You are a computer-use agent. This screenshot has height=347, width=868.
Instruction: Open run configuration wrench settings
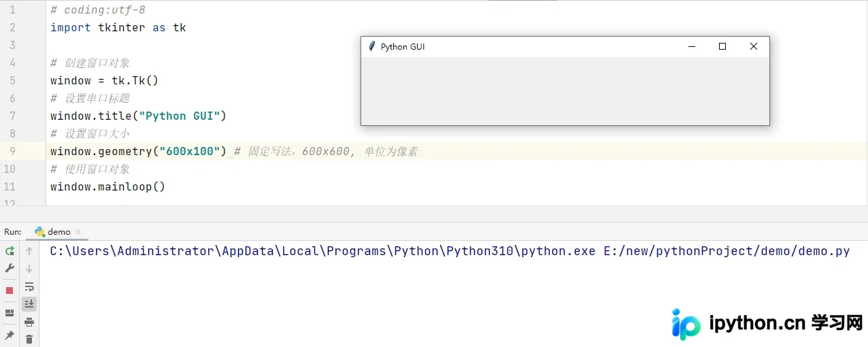tap(10, 269)
